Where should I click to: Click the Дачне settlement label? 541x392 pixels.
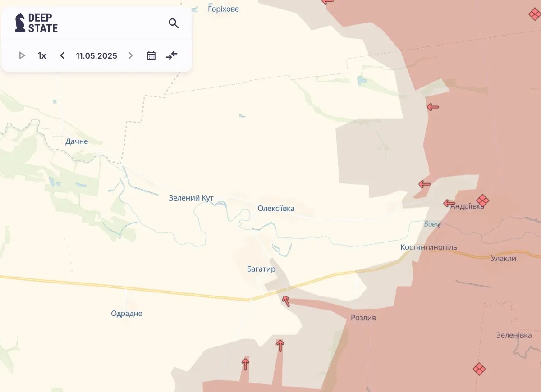77,141
